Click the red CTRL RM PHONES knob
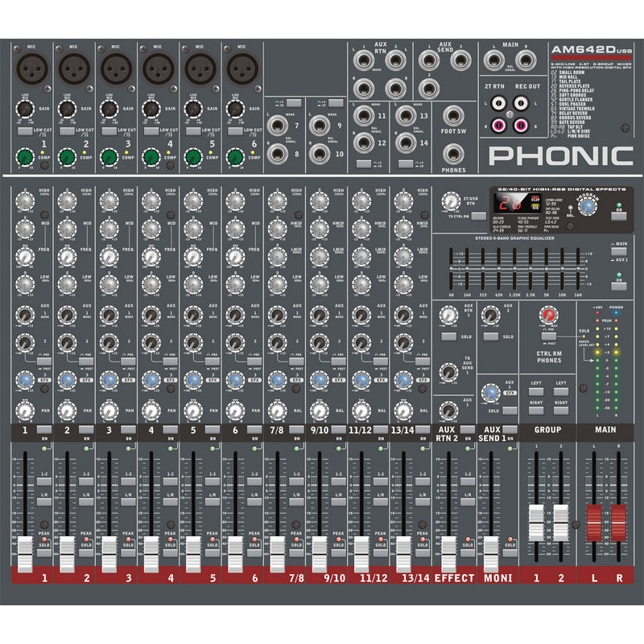The image size is (644, 644). point(548,315)
